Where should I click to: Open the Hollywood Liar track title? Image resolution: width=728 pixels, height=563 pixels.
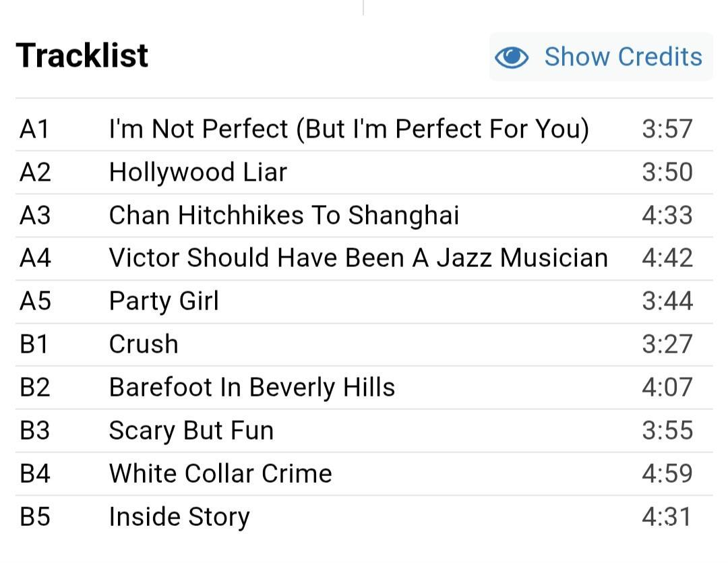pos(198,172)
